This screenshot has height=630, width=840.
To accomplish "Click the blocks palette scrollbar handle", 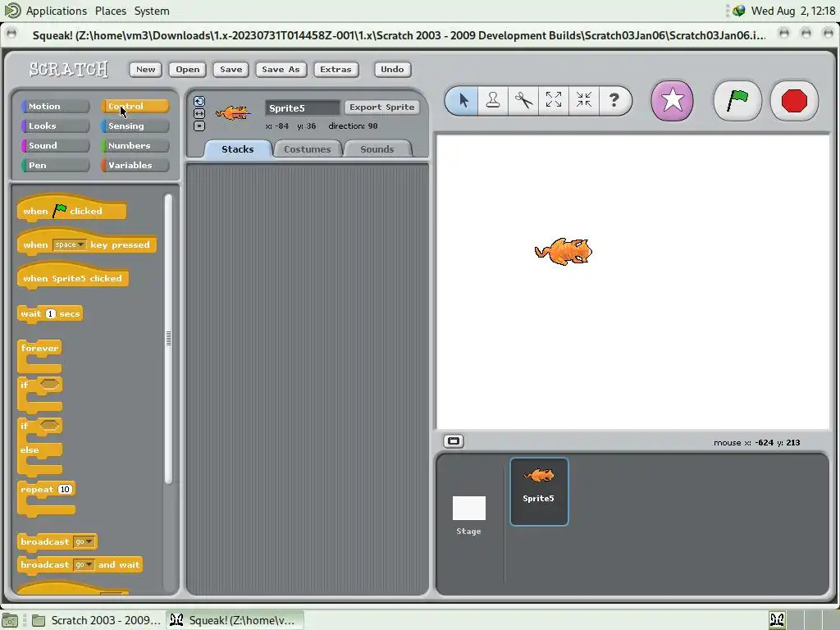I will 168,339.
